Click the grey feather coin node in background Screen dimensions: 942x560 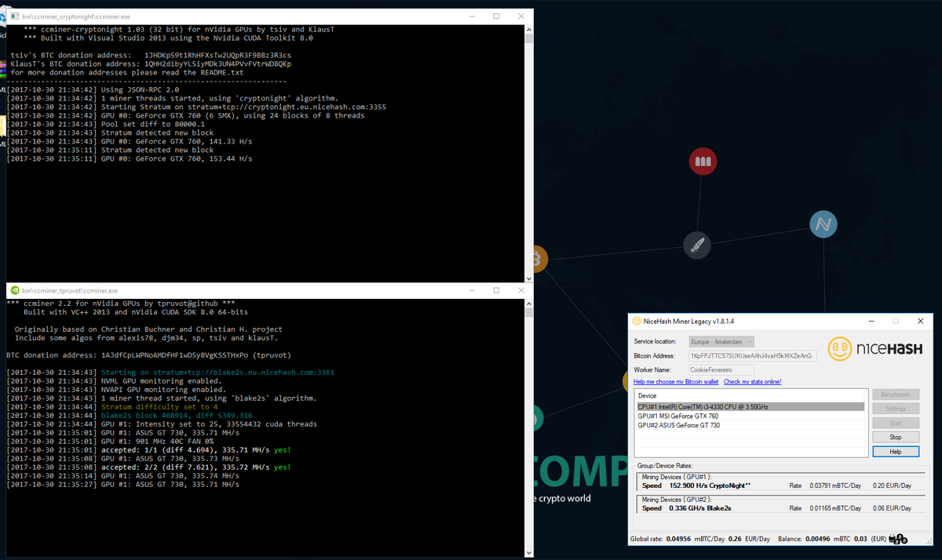(x=696, y=245)
